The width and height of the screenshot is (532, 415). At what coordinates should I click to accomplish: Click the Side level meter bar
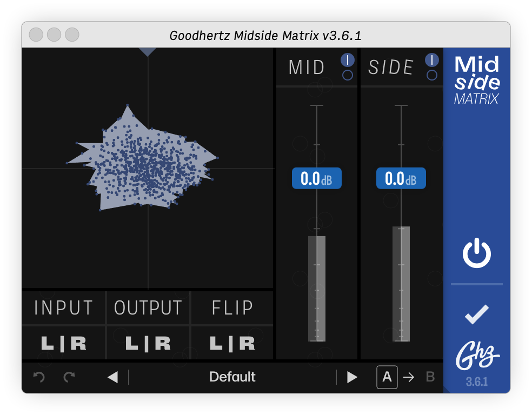tap(401, 284)
